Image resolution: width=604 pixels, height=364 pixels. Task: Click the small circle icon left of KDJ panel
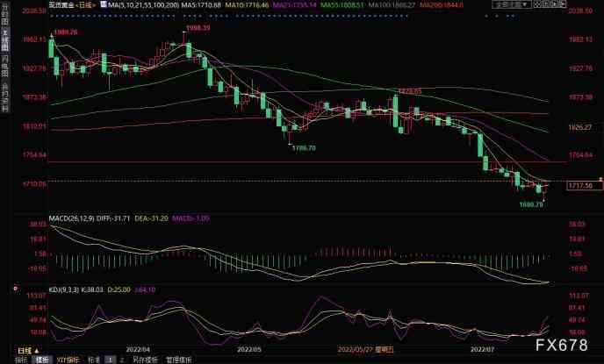pyautogui.click(x=13, y=286)
